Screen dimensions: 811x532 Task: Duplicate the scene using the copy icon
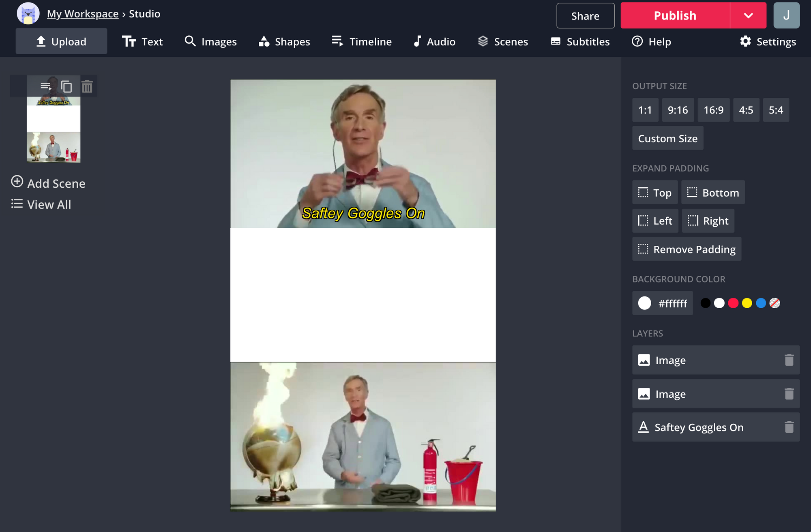[67, 86]
